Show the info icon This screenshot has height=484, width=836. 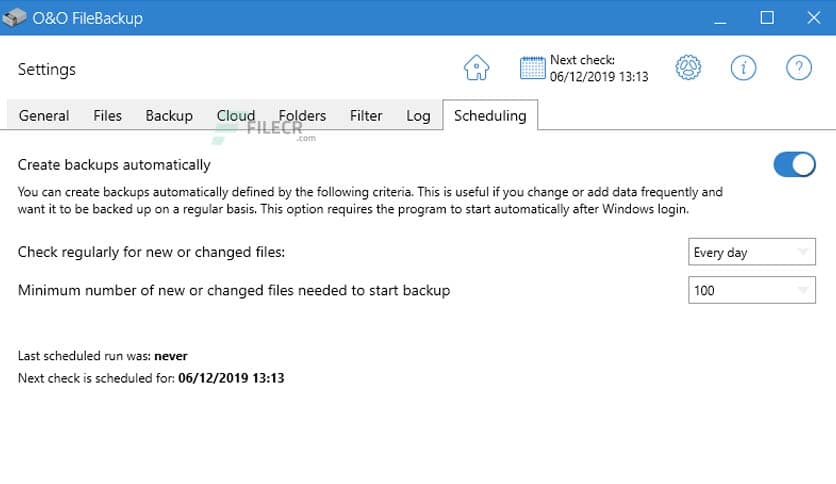point(743,68)
